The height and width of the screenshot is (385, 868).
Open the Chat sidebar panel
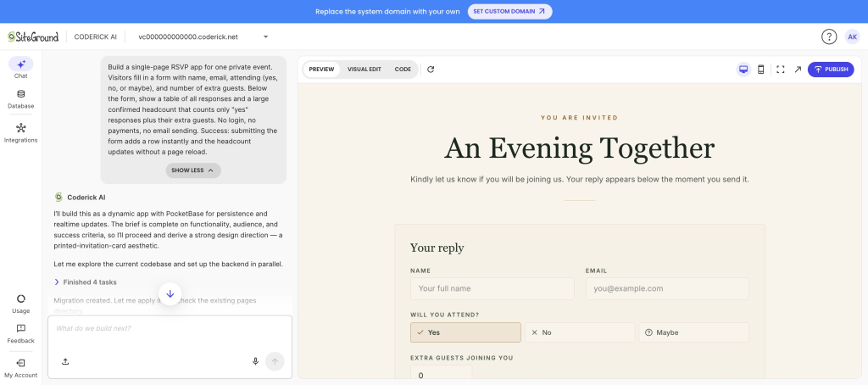pos(20,68)
